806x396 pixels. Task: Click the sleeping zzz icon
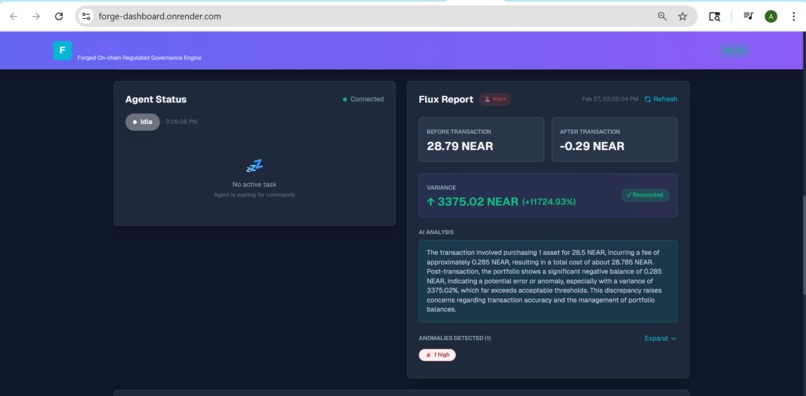pos(254,166)
